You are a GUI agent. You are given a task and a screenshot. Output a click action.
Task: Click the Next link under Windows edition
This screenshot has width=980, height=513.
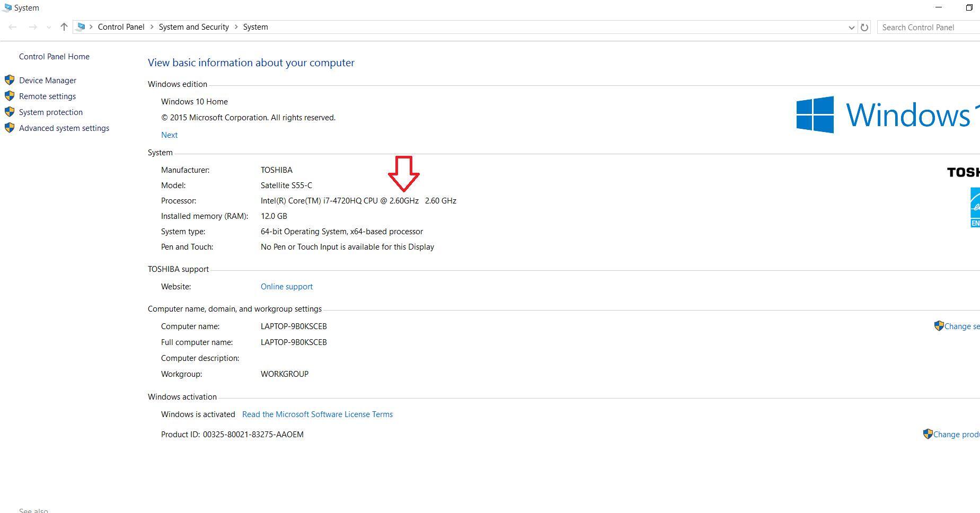(x=169, y=135)
